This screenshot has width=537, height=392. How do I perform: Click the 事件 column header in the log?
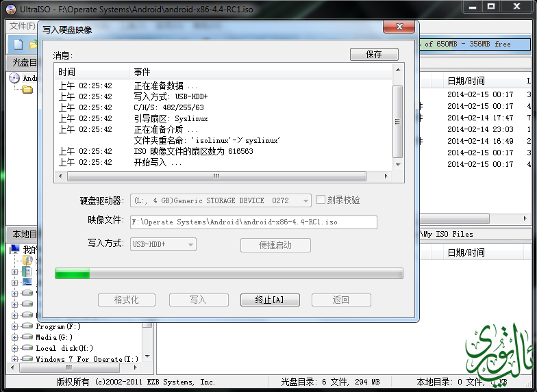tap(260, 72)
